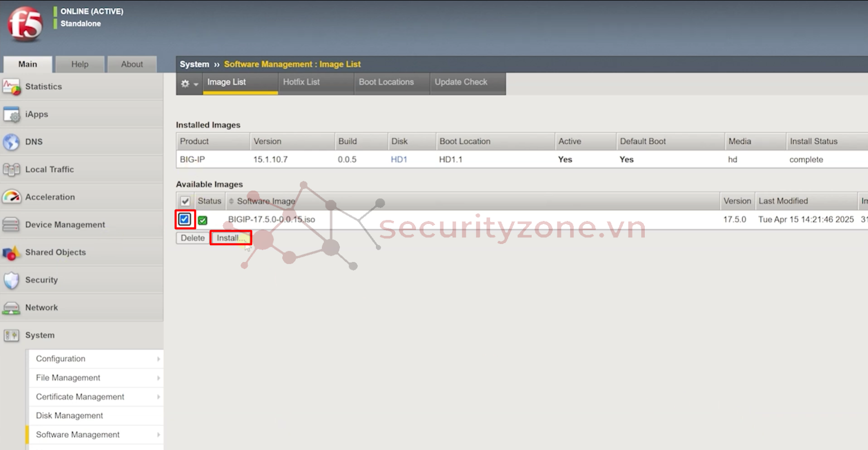Open the Shared Objects icon

[11, 252]
